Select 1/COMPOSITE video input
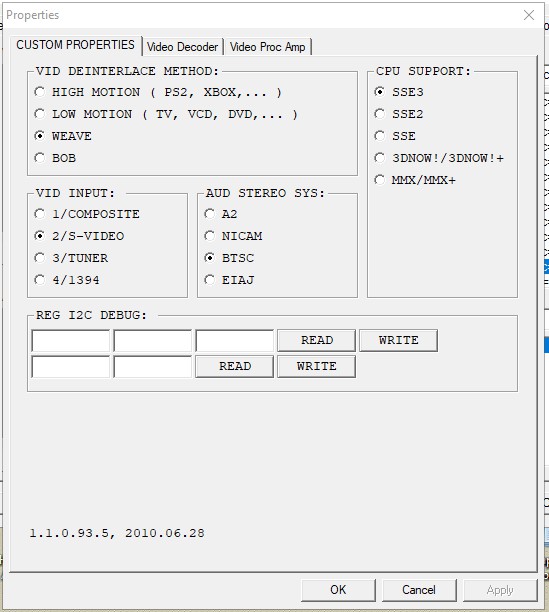This screenshot has width=549, height=612. click(39, 214)
